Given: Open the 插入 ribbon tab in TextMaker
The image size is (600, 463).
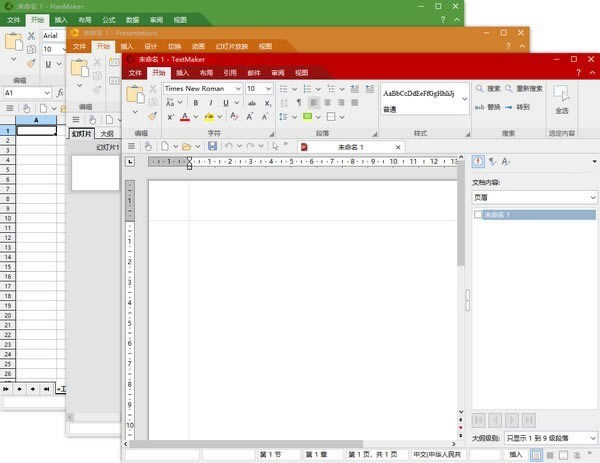Looking at the screenshot, I should coord(182,72).
